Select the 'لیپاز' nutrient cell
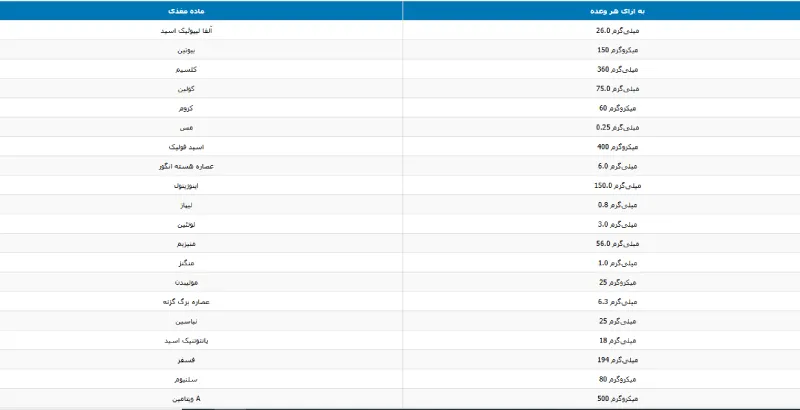800x410 pixels. click(186, 205)
